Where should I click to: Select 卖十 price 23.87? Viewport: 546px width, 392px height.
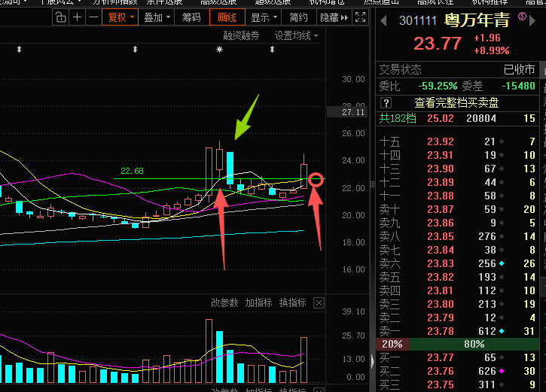441,210
